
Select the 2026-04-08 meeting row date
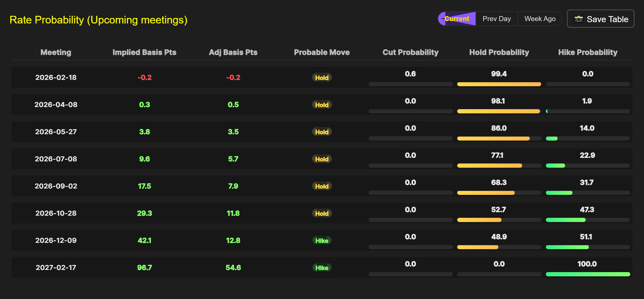coord(56,105)
